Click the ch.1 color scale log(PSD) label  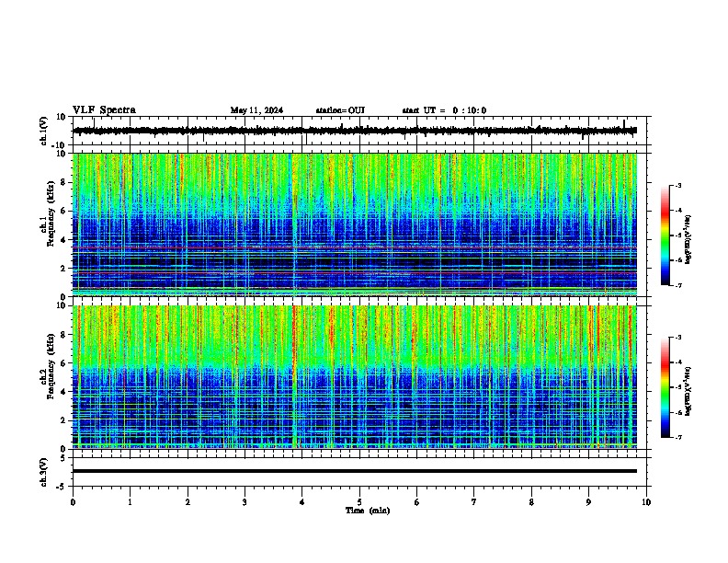688,240
